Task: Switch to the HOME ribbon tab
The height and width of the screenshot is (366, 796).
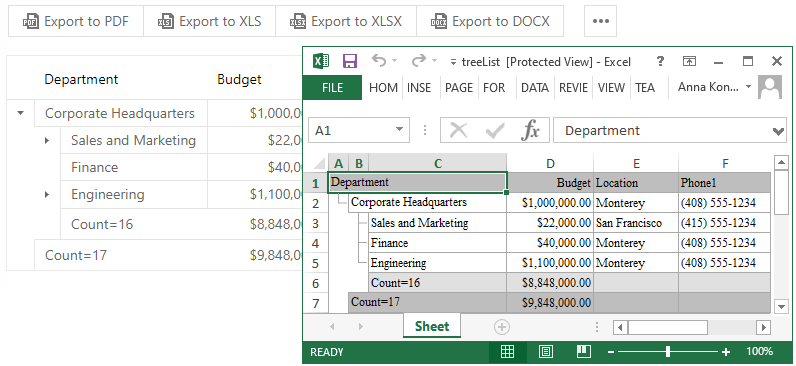Action: coord(383,88)
